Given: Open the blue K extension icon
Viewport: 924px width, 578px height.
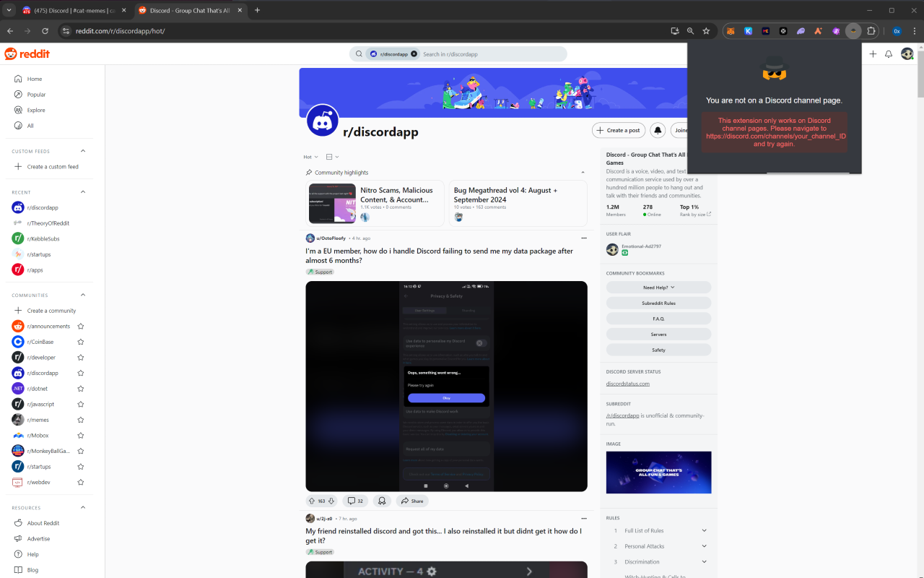Looking at the screenshot, I should [748, 31].
